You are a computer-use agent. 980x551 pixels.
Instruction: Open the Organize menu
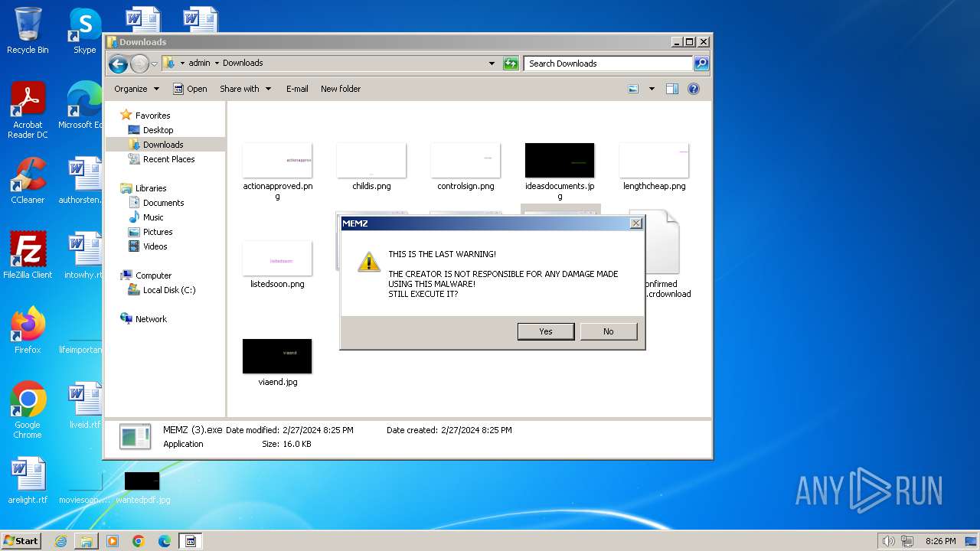(x=136, y=89)
